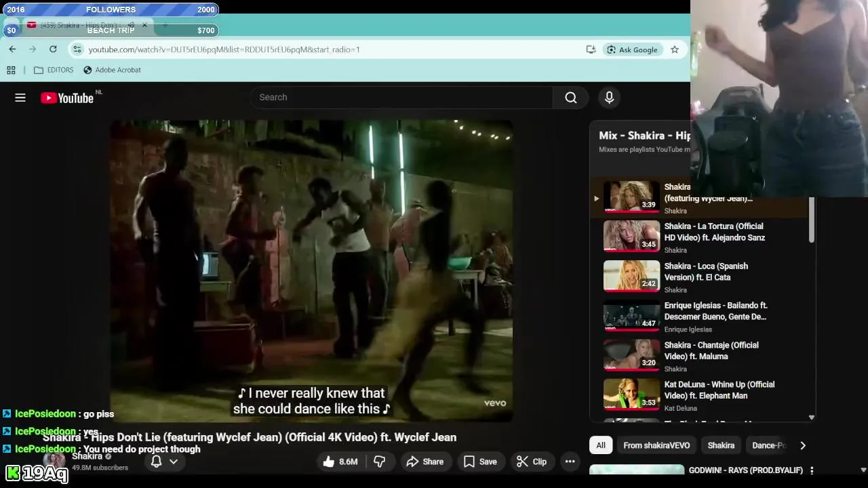868x488 pixels.
Task: Click the page scroll down arrow
Action: point(863,470)
